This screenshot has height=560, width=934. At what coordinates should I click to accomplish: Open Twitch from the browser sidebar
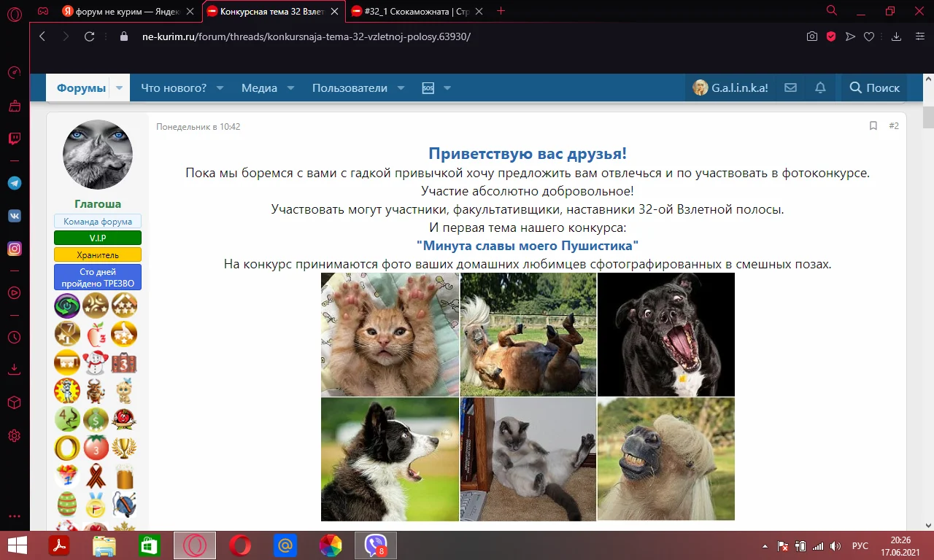tap(14, 139)
